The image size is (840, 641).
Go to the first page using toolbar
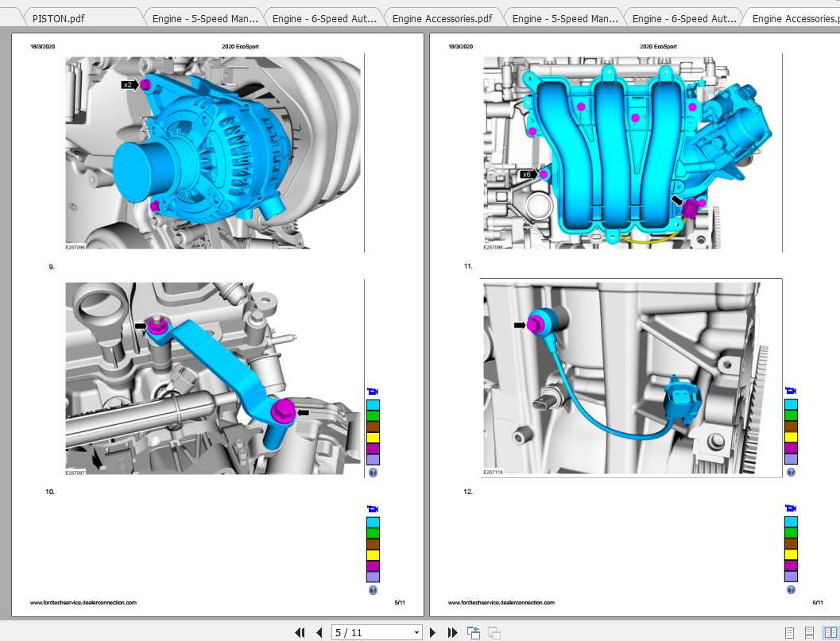pyautogui.click(x=300, y=632)
